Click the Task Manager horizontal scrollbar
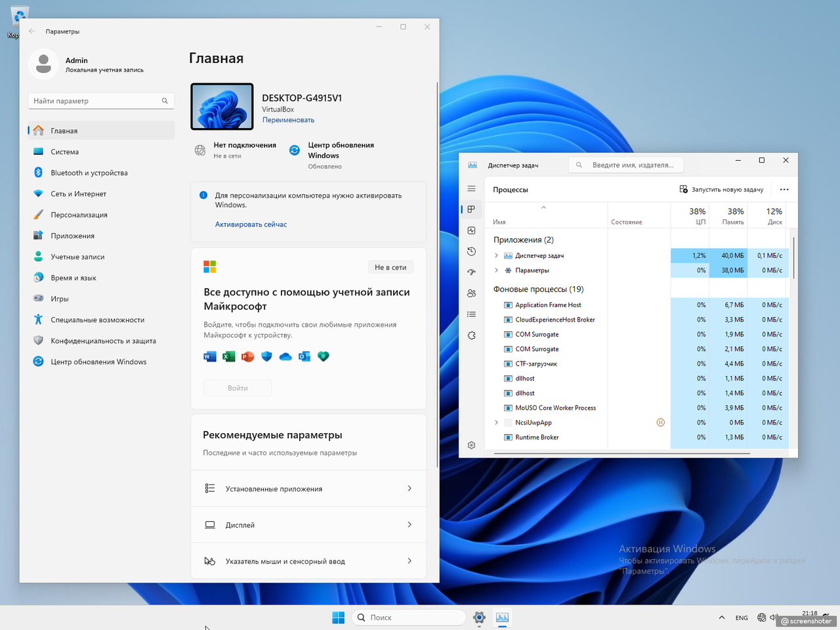The width and height of the screenshot is (840, 630). tap(622, 453)
